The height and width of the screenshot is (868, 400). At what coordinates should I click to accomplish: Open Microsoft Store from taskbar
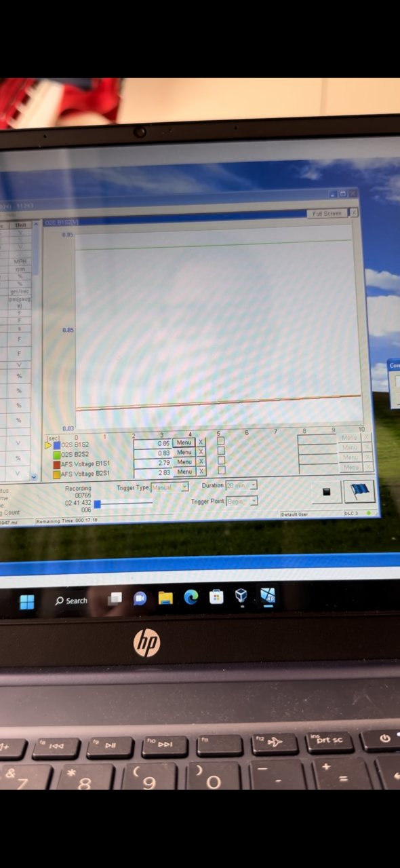point(216,597)
